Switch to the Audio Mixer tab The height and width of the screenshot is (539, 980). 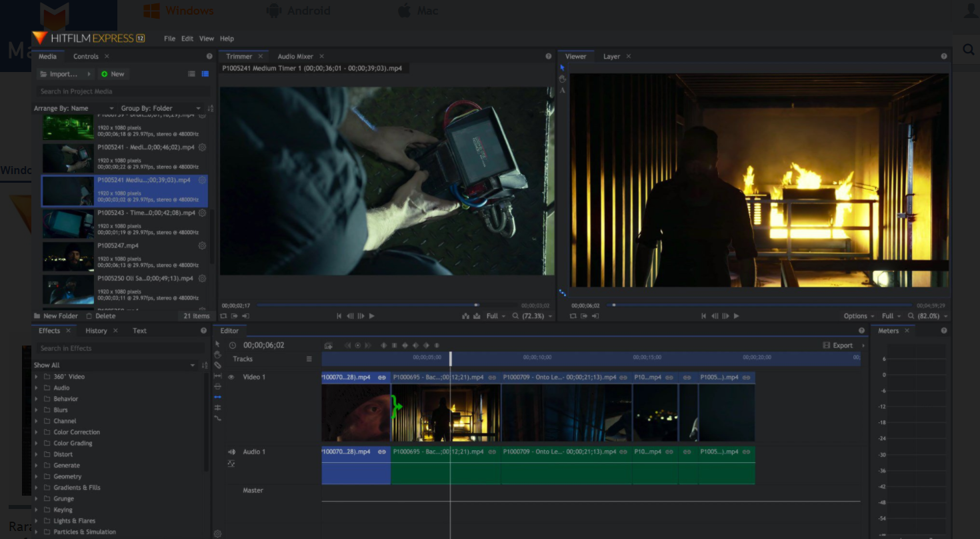[x=295, y=57]
